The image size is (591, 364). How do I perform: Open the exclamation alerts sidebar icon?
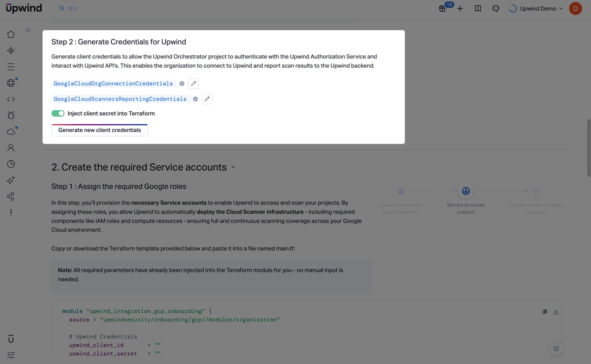[x=11, y=213]
